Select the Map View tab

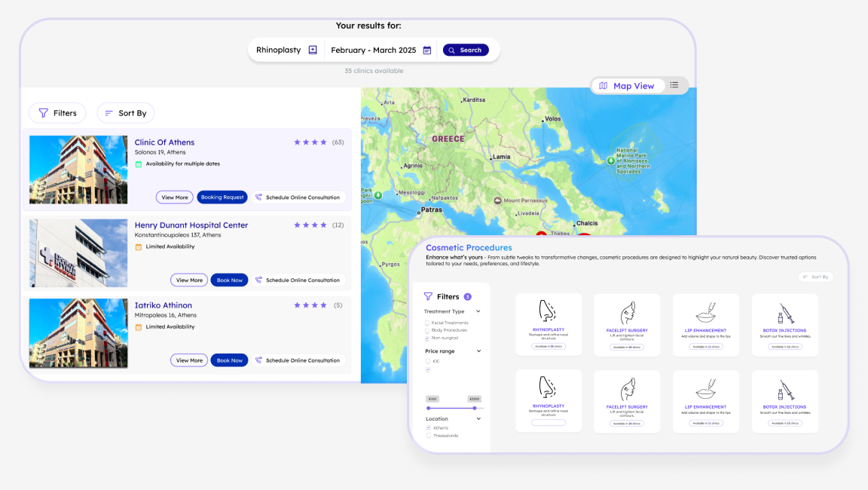[x=627, y=86]
